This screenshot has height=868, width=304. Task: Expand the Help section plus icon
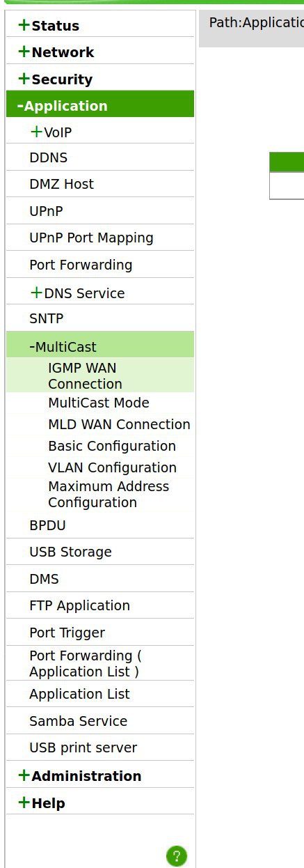(x=24, y=803)
